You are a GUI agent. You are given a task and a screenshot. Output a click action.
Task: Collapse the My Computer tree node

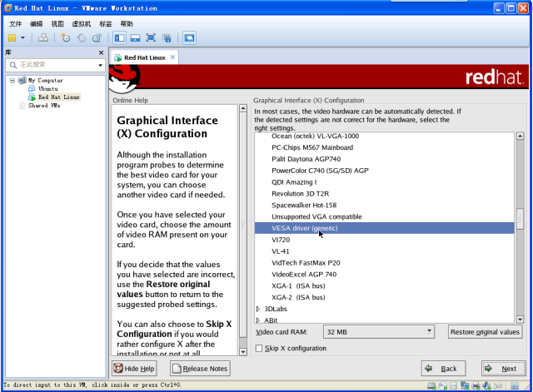12,81
